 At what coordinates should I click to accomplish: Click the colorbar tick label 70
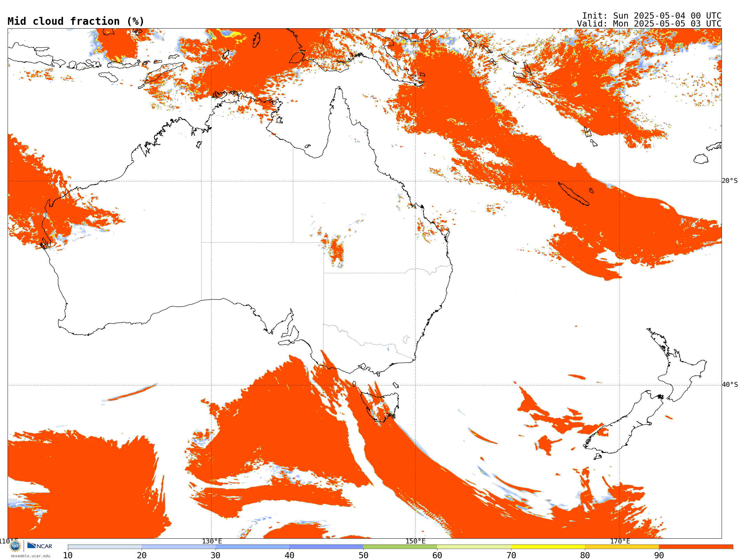(511, 555)
